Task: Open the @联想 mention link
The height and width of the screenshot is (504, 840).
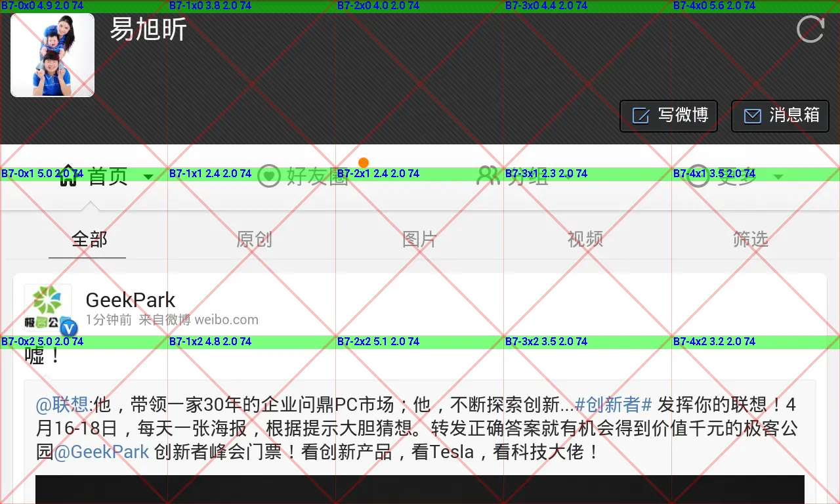Action: tap(61, 405)
